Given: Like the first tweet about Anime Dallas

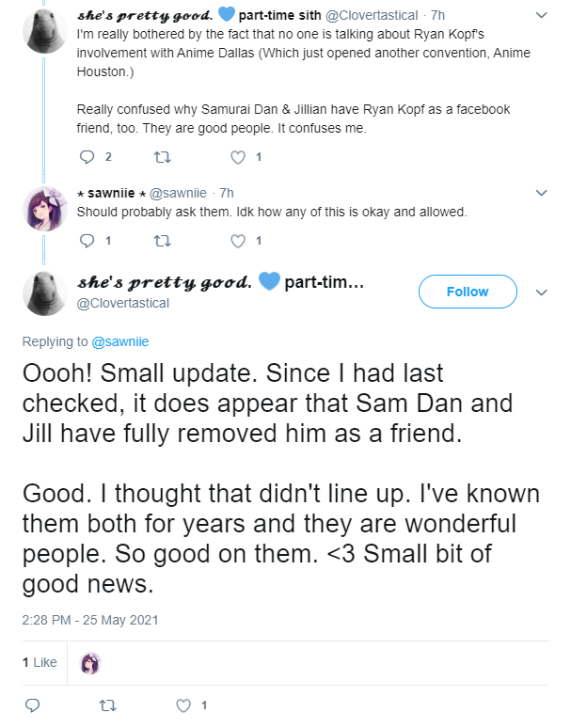Looking at the screenshot, I should 238,157.
